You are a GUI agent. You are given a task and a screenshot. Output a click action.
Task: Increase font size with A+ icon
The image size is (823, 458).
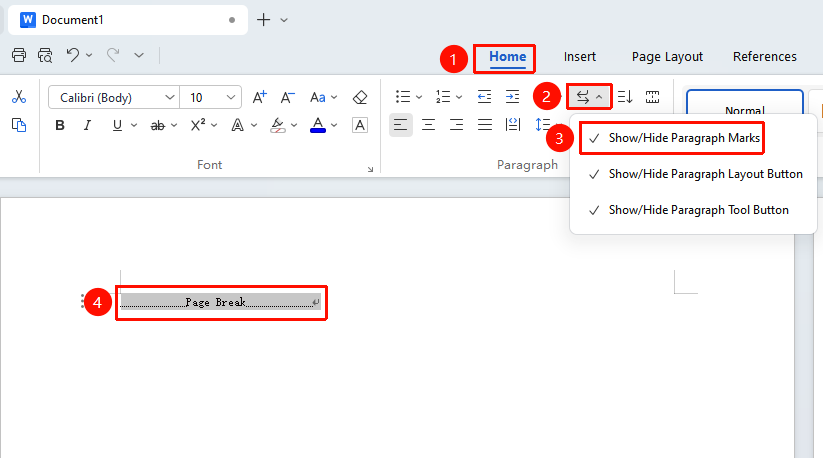(x=259, y=97)
